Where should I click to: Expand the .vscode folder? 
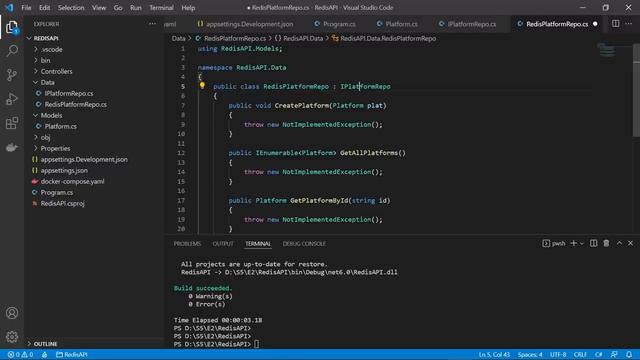[52, 49]
